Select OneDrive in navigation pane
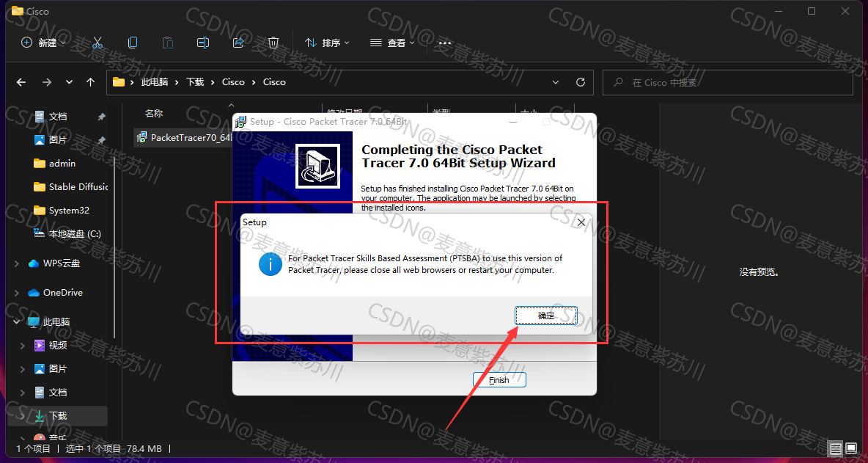The height and width of the screenshot is (463, 868). [62, 293]
